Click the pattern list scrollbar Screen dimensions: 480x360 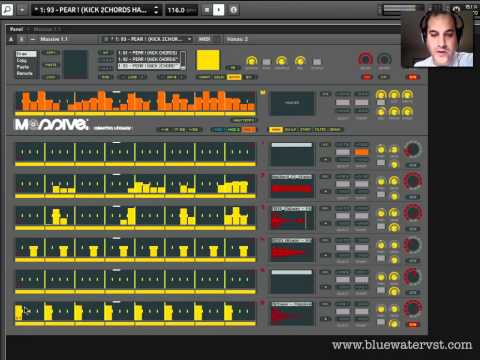183,60
